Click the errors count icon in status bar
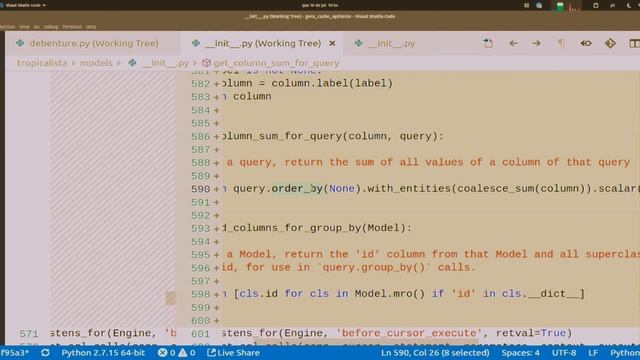 167,353
